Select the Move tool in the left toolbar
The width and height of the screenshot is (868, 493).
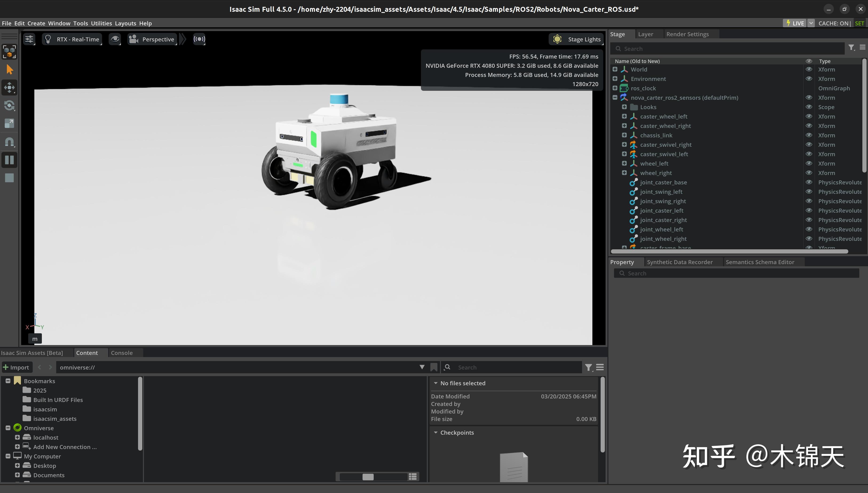click(9, 87)
